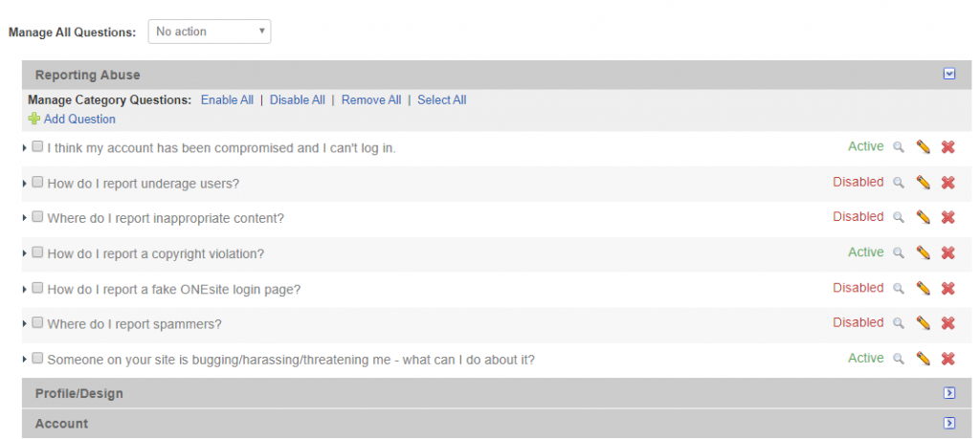Tick the checkbox beside copyright violation question
The image size is (980, 439).
[37, 252]
